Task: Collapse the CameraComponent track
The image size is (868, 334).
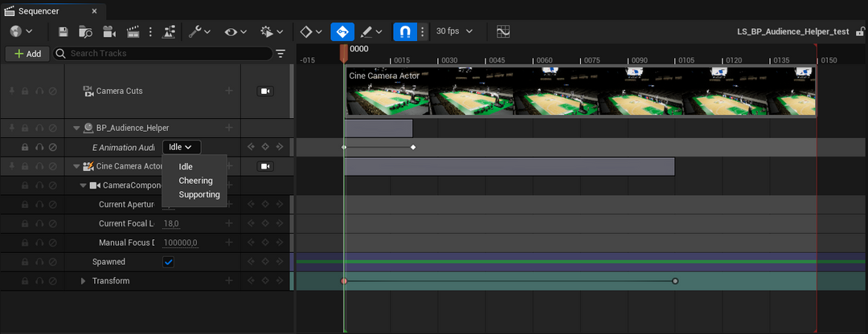Action: point(83,185)
